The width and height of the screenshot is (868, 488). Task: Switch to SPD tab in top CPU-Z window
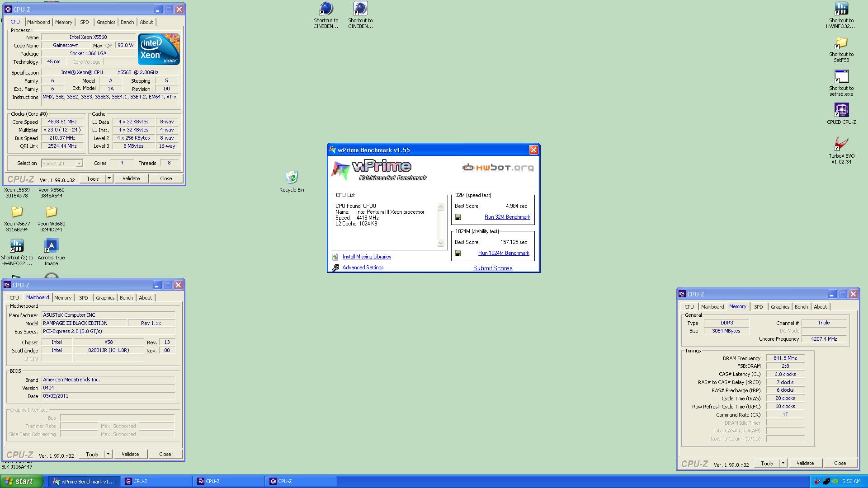point(85,22)
